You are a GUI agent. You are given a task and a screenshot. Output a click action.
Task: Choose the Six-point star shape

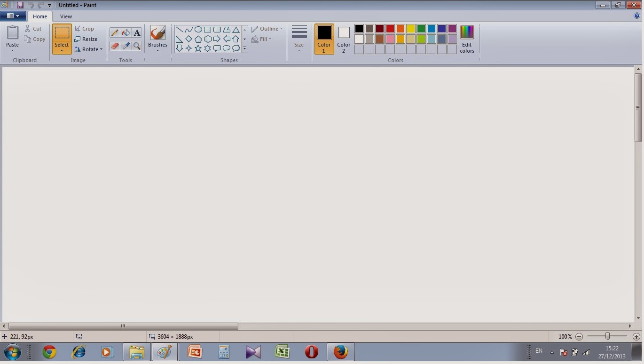(207, 48)
